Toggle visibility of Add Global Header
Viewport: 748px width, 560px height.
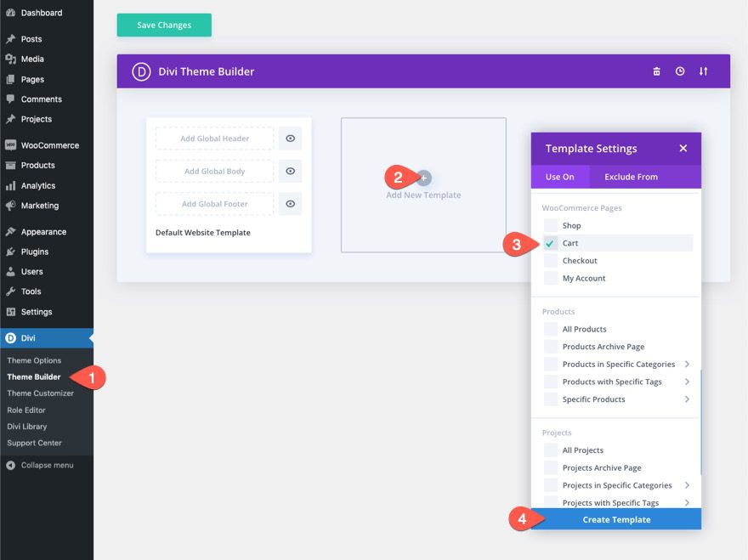pyautogui.click(x=289, y=138)
